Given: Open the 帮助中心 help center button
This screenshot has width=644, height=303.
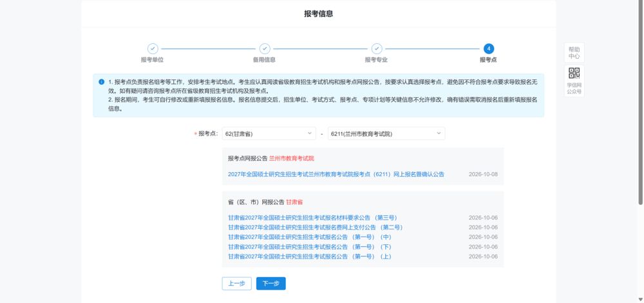Looking at the screenshot, I should click(574, 53).
